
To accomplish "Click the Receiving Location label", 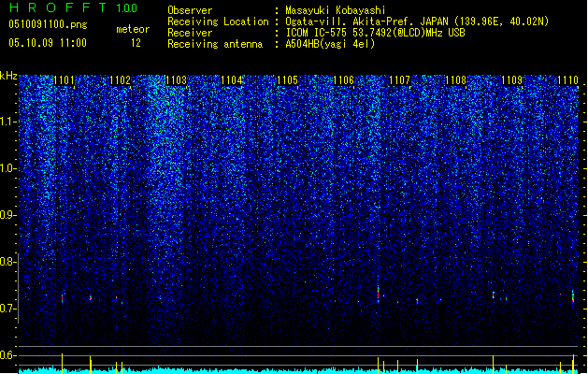I will [x=218, y=22].
